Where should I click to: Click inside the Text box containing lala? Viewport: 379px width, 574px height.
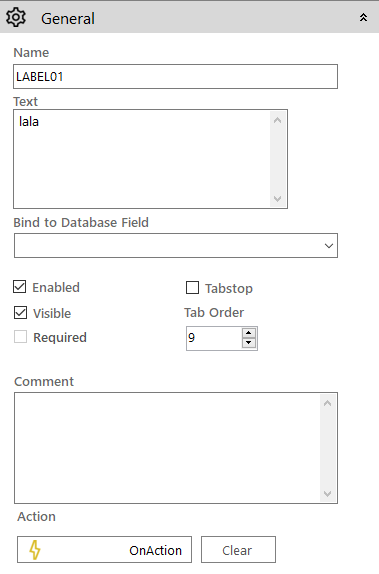[x=142, y=159]
